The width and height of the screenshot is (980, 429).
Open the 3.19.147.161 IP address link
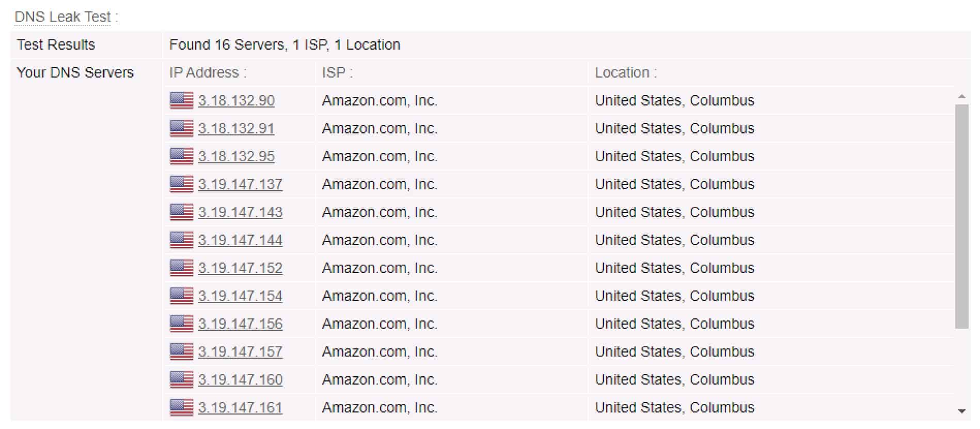[x=241, y=407]
